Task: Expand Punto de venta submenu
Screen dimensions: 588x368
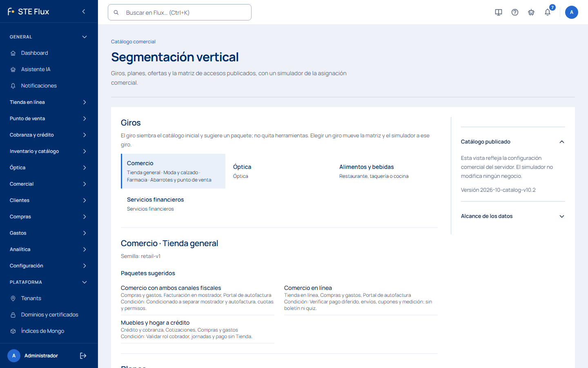Action: pos(49,119)
